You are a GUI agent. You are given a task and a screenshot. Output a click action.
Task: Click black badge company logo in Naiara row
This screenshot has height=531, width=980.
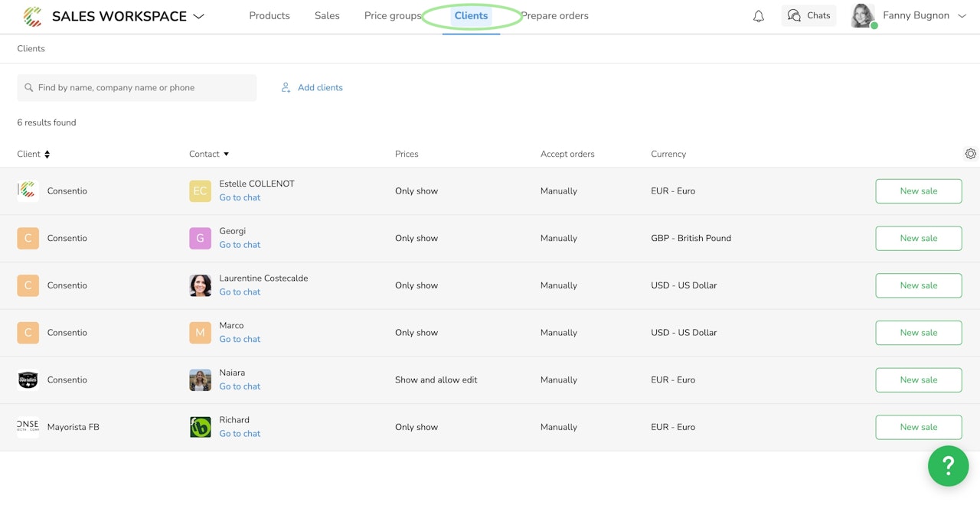pos(28,380)
